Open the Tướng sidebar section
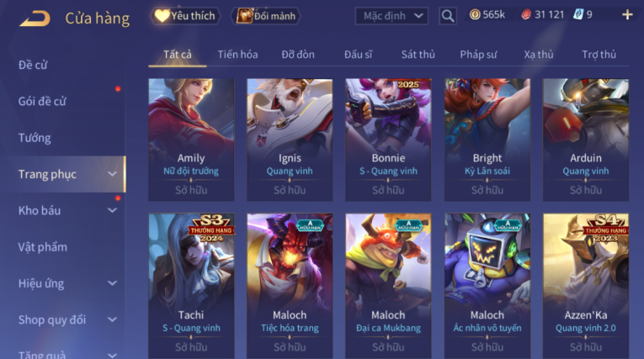The width and height of the screenshot is (644, 359). tap(35, 138)
